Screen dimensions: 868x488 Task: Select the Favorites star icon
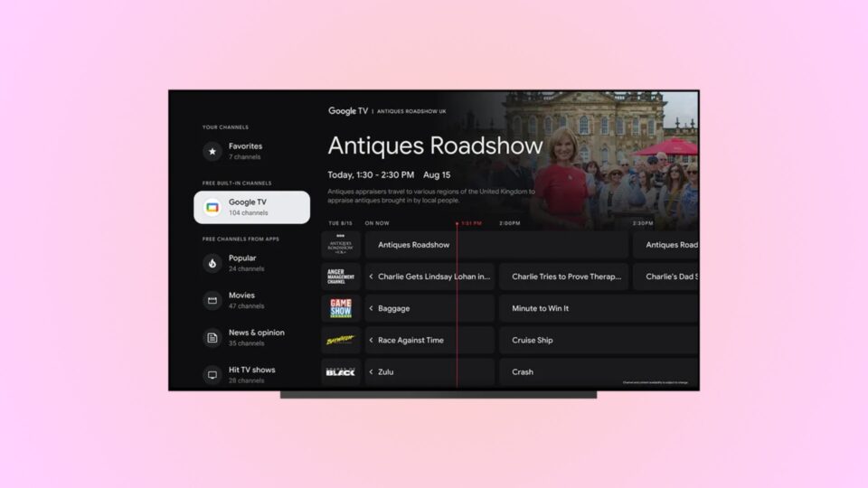coord(212,152)
